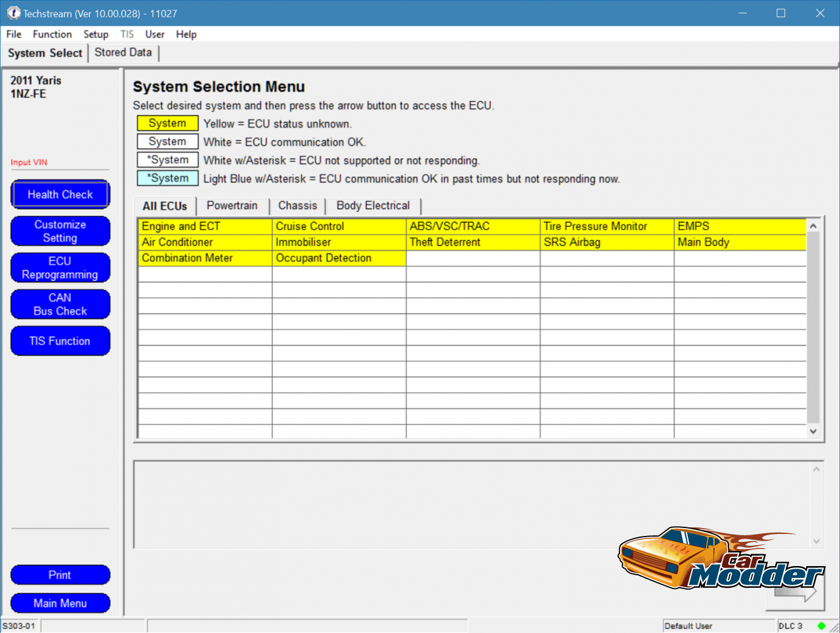Select Combination Meter system

pos(205,258)
